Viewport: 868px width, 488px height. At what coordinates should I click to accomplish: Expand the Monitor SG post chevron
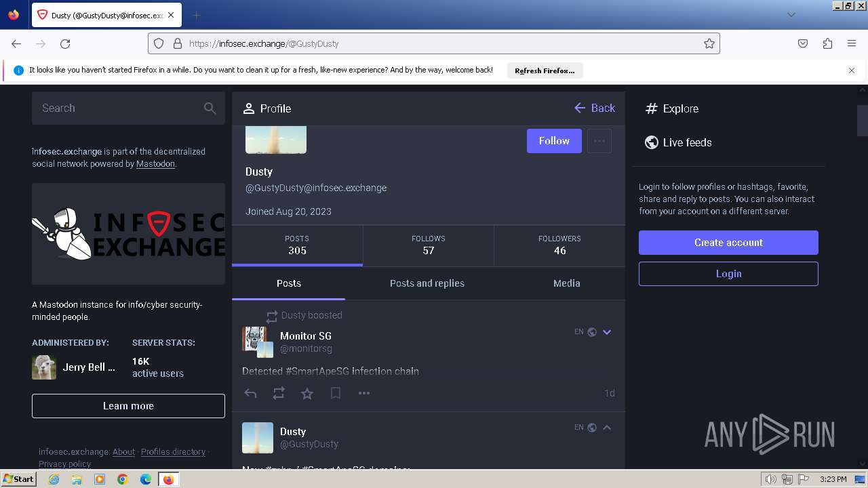tap(607, 332)
